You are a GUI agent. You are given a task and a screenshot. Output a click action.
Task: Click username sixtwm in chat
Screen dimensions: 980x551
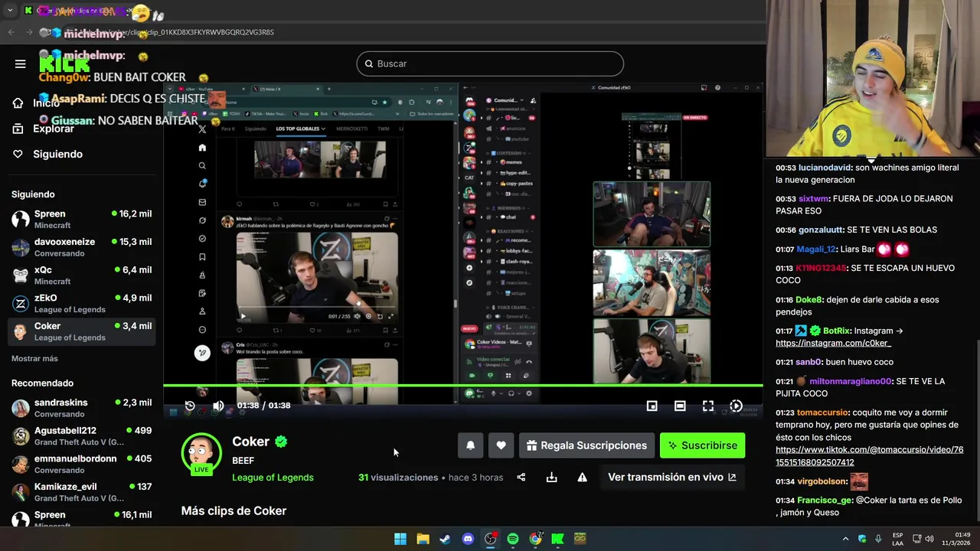coord(814,198)
